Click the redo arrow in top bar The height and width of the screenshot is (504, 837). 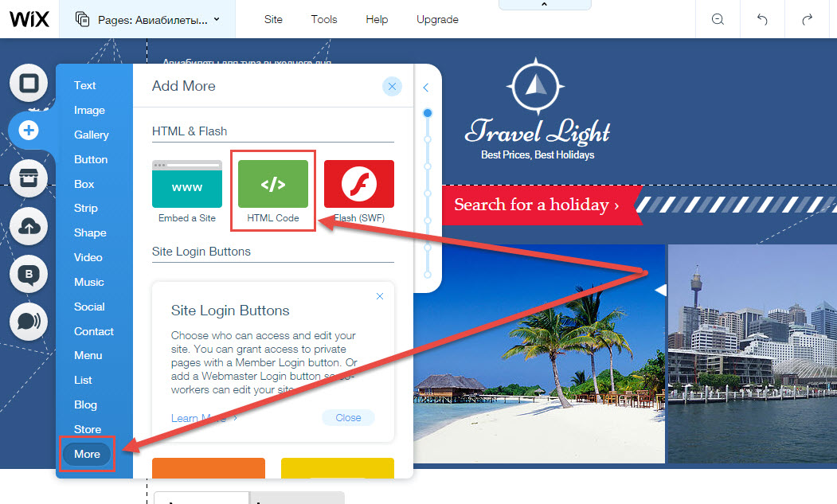(807, 20)
